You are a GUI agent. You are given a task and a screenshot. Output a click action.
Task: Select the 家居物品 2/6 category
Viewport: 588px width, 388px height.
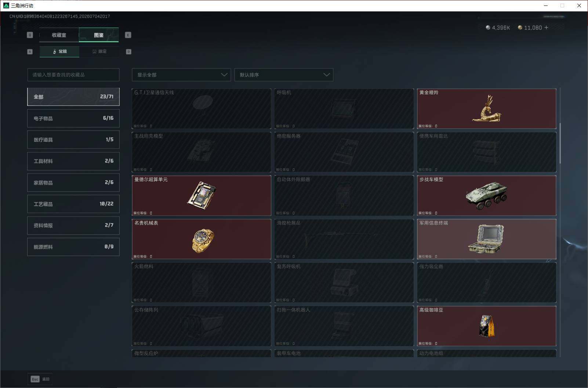(73, 183)
